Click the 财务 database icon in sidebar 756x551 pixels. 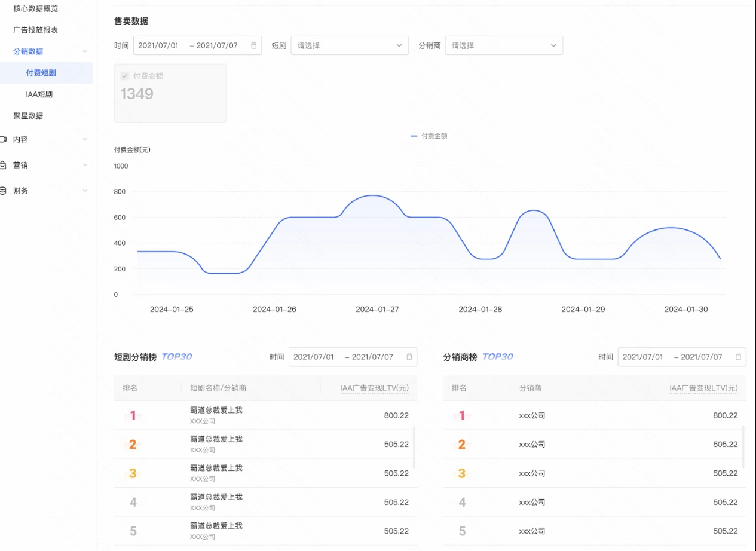[3, 191]
